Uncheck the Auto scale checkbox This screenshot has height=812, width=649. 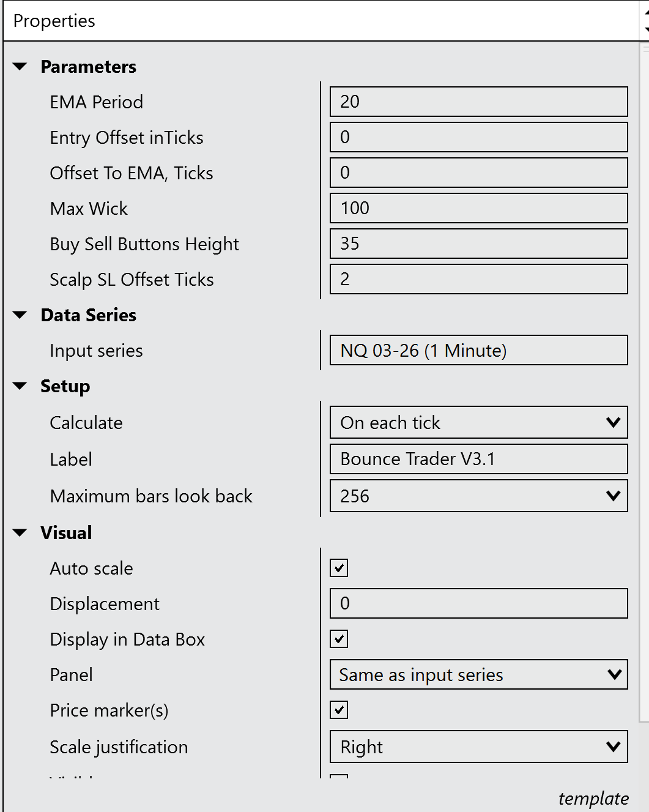click(x=339, y=568)
